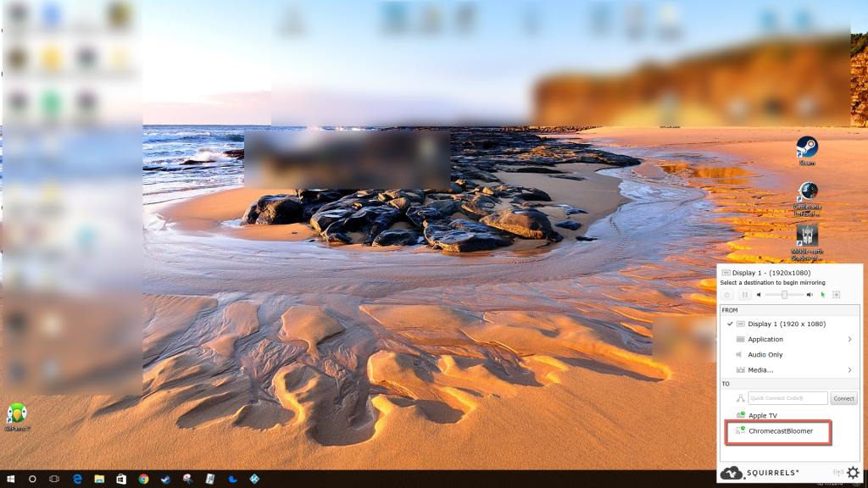
Task: Choose the Audio Only source
Action: click(765, 355)
